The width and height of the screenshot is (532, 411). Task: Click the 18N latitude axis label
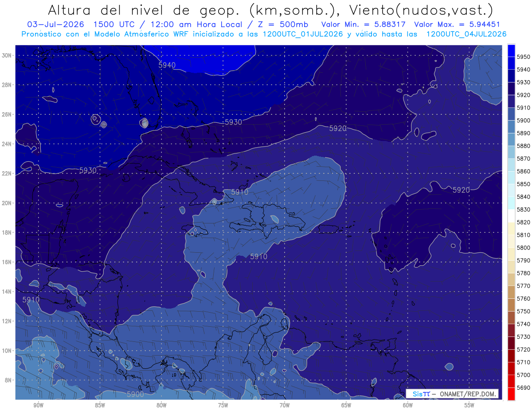pyautogui.click(x=7, y=232)
